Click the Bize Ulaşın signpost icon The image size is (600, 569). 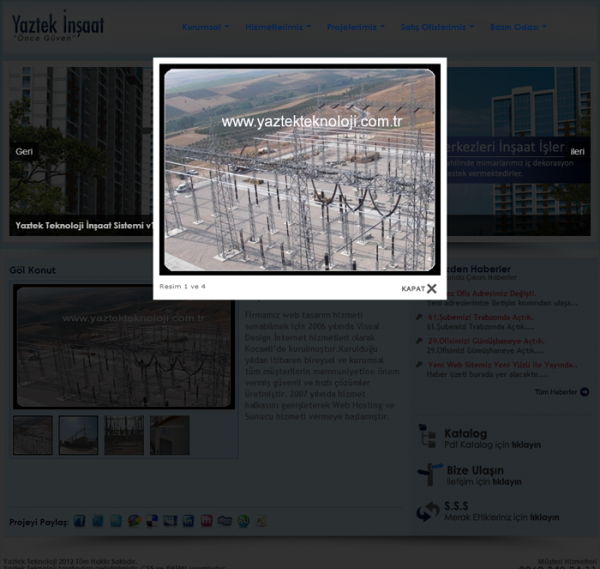pos(429,474)
